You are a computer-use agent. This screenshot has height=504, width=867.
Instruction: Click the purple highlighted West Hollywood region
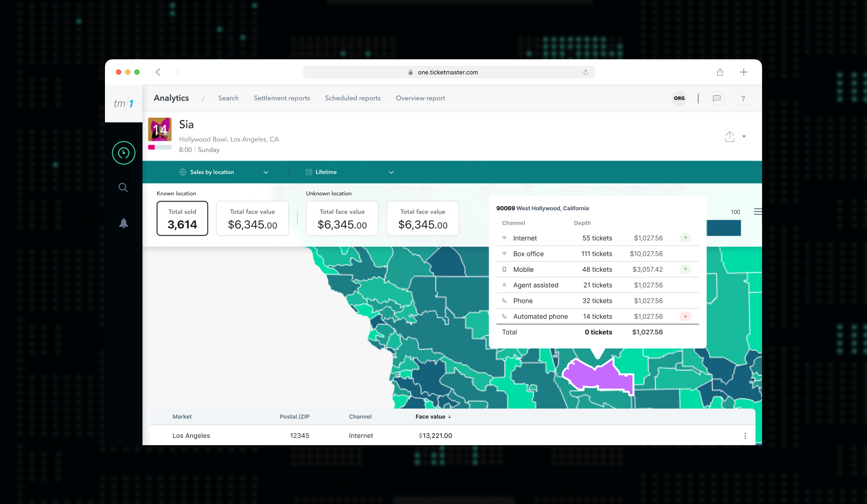coord(598,377)
